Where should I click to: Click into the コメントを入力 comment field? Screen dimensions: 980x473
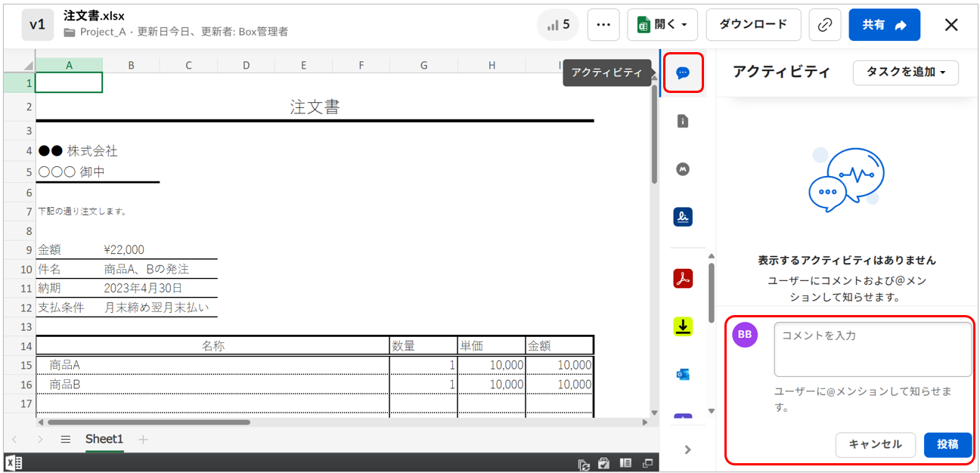[872, 349]
